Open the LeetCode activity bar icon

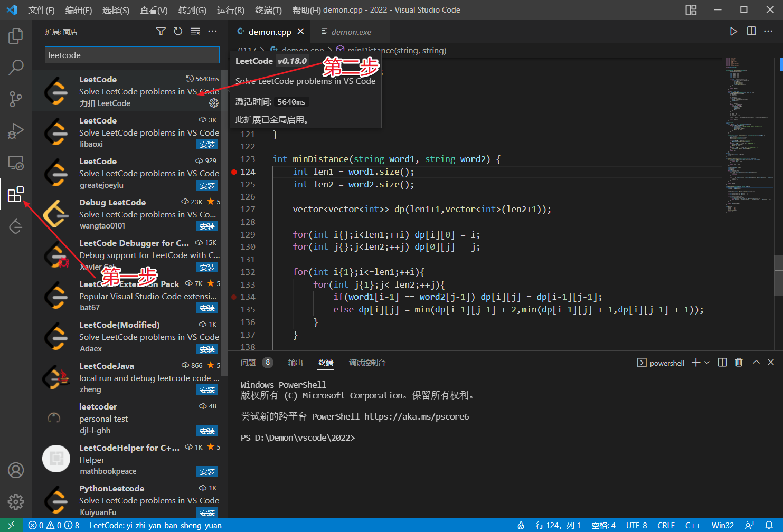(x=16, y=226)
